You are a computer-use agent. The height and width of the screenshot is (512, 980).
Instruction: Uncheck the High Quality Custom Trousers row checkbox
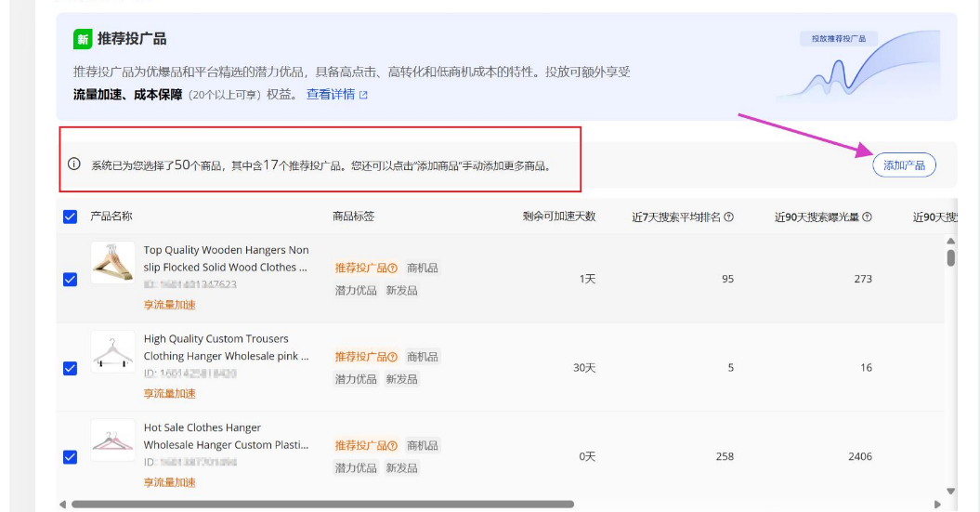pos(70,368)
